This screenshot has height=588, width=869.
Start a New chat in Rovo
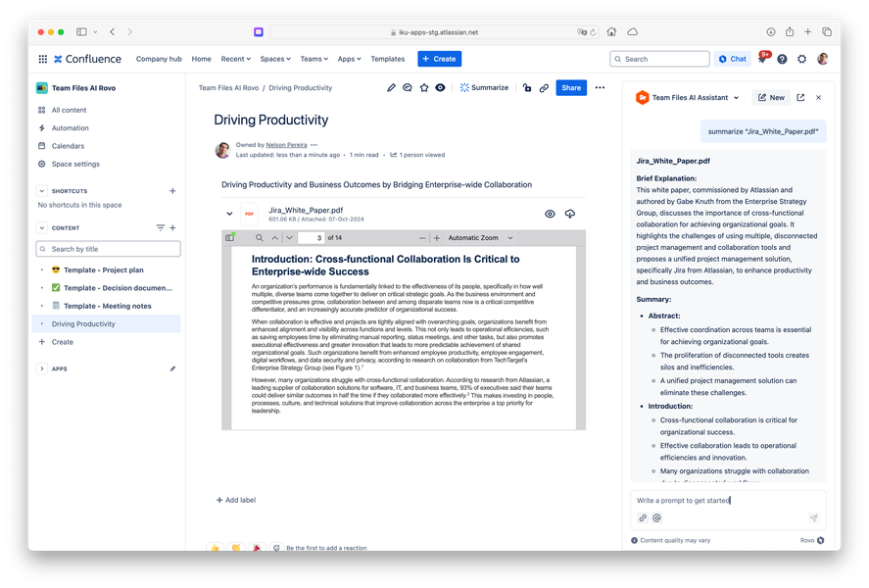pyautogui.click(x=771, y=98)
